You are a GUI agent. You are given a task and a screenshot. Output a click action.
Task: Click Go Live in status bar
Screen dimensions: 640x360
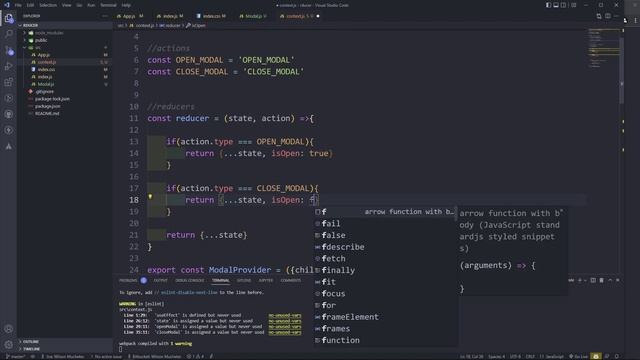click(578, 356)
